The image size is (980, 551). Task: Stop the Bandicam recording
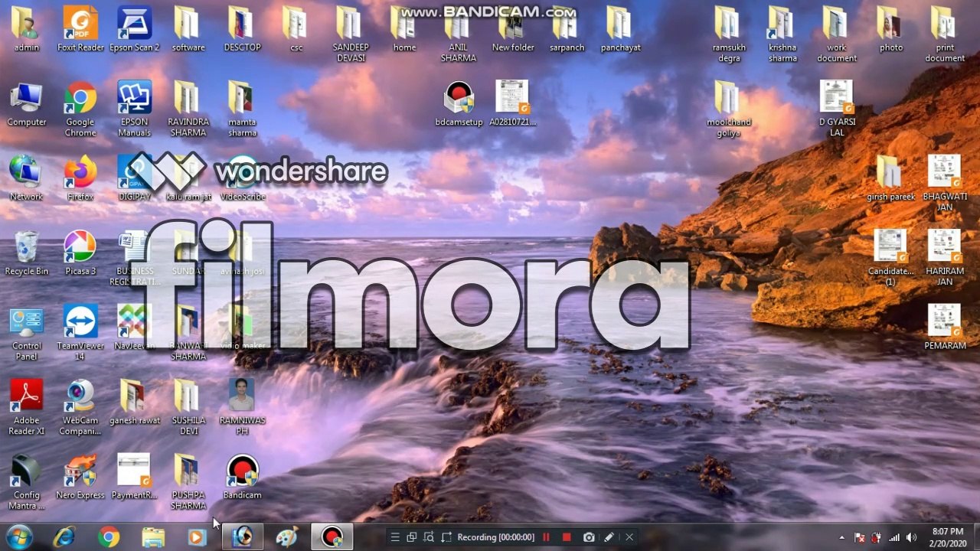tap(567, 537)
